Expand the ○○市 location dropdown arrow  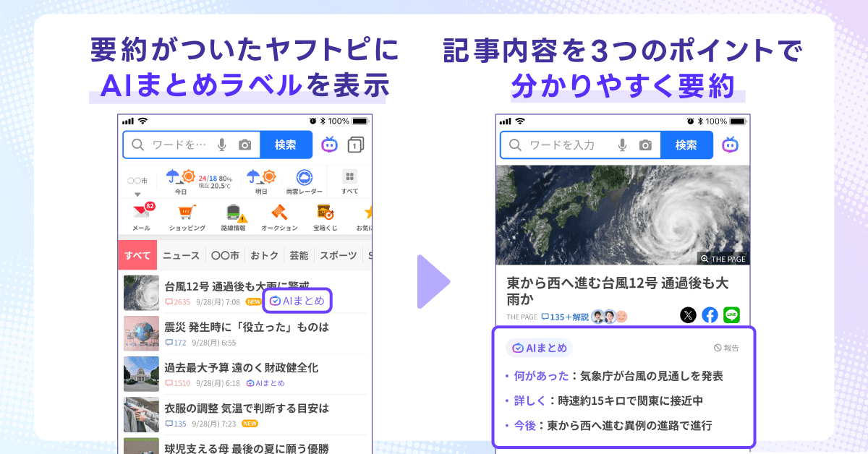pos(137,194)
